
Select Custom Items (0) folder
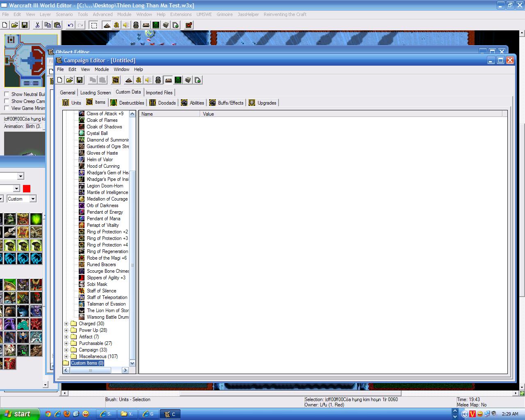click(x=87, y=363)
